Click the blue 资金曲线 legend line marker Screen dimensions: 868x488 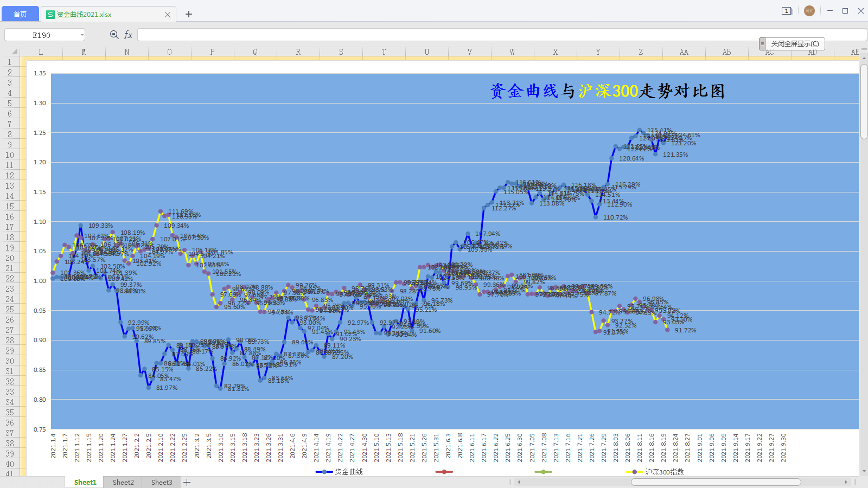(x=324, y=472)
